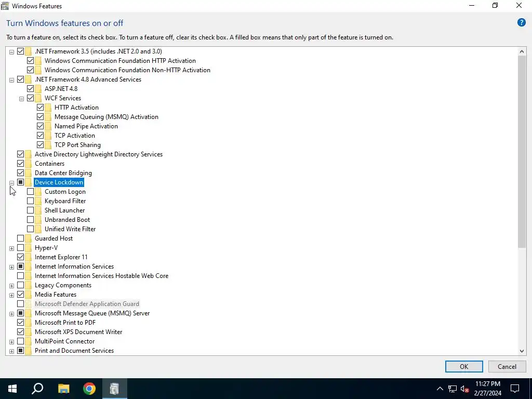Click folder icon beside Legacy Components

tap(29, 285)
